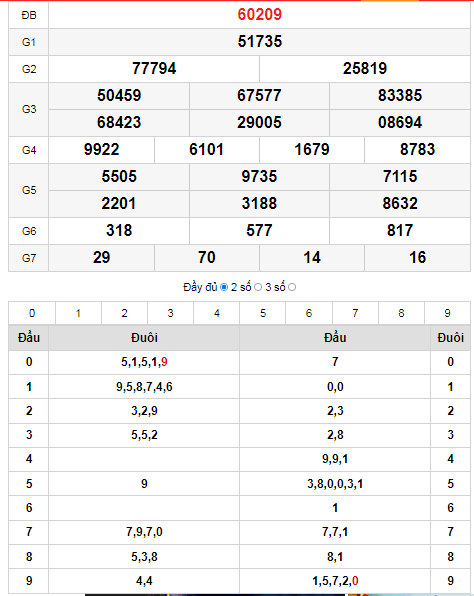Click G6 number 577
Viewport: 474px width, 596px height.
tap(259, 230)
